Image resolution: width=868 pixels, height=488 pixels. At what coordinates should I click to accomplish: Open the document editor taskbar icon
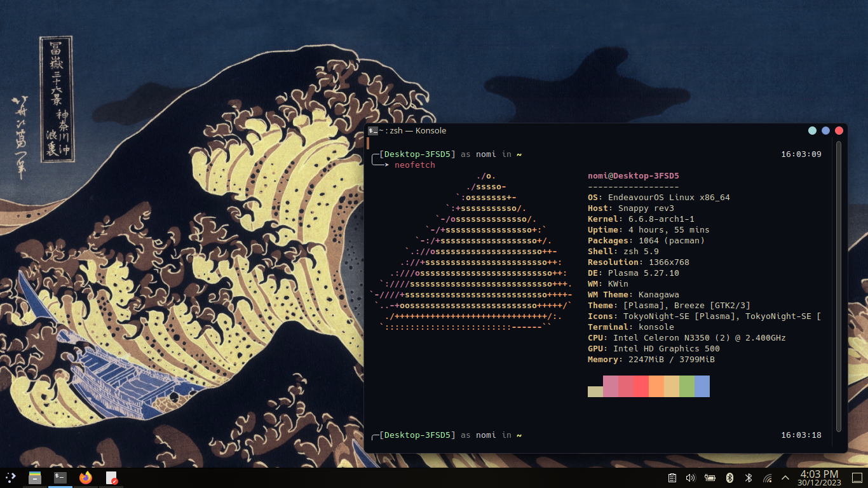tap(112, 477)
